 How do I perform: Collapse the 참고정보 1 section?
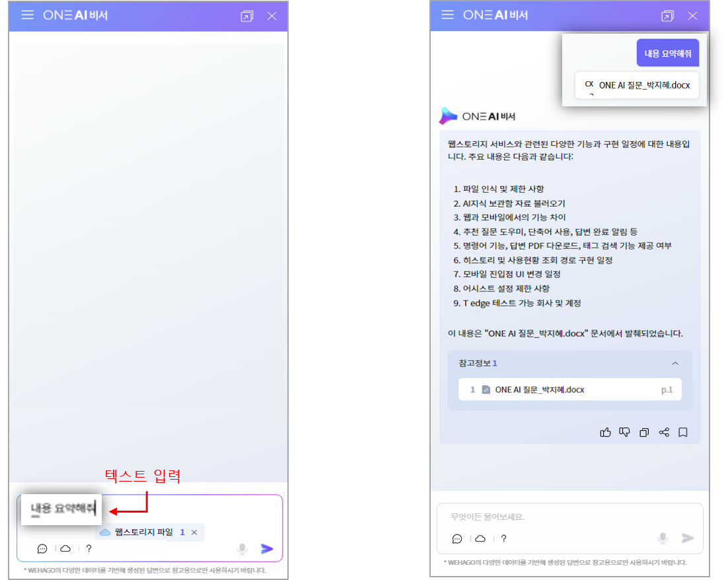[675, 363]
